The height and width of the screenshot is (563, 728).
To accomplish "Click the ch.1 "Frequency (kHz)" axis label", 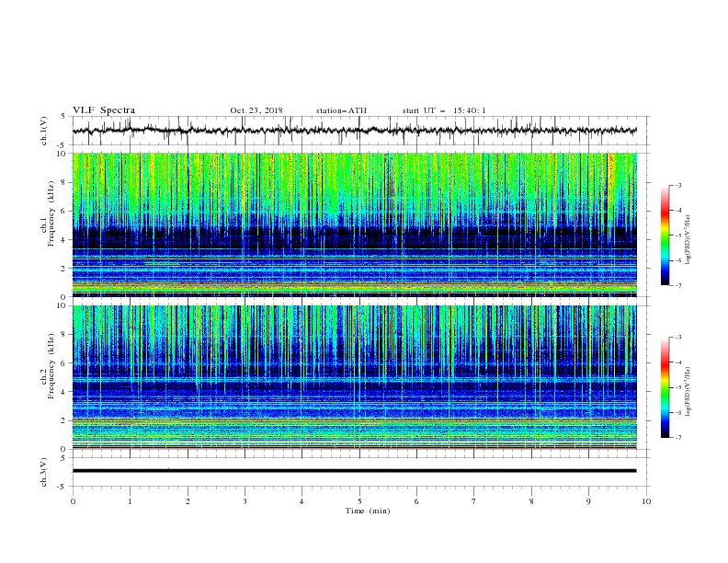I will tap(52, 214).
